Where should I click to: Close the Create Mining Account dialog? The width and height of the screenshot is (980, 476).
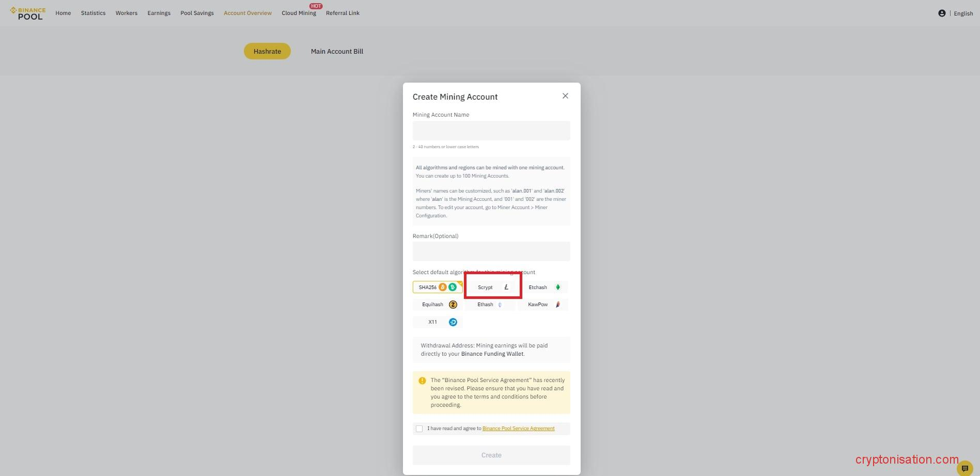pos(565,96)
